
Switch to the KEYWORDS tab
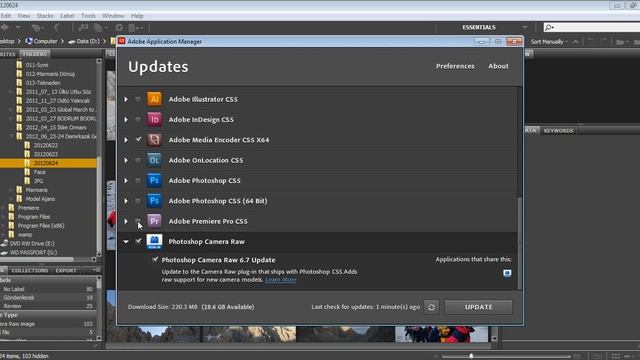pos(558,131)
